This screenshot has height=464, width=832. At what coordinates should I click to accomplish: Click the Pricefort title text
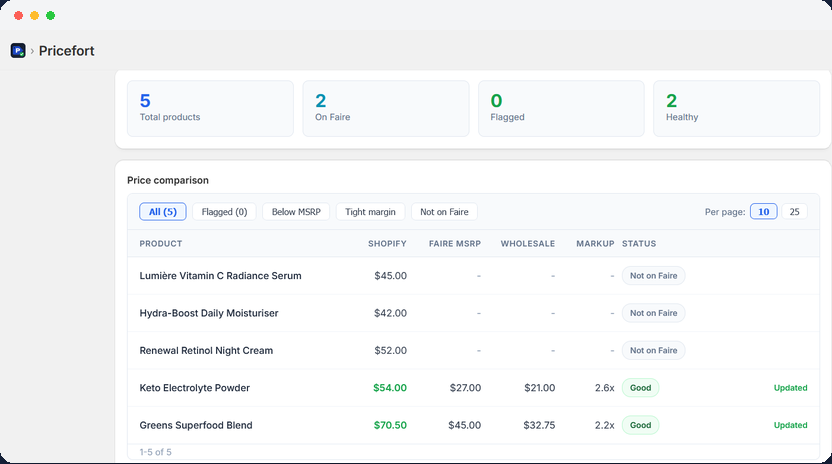tap(66, 51)
